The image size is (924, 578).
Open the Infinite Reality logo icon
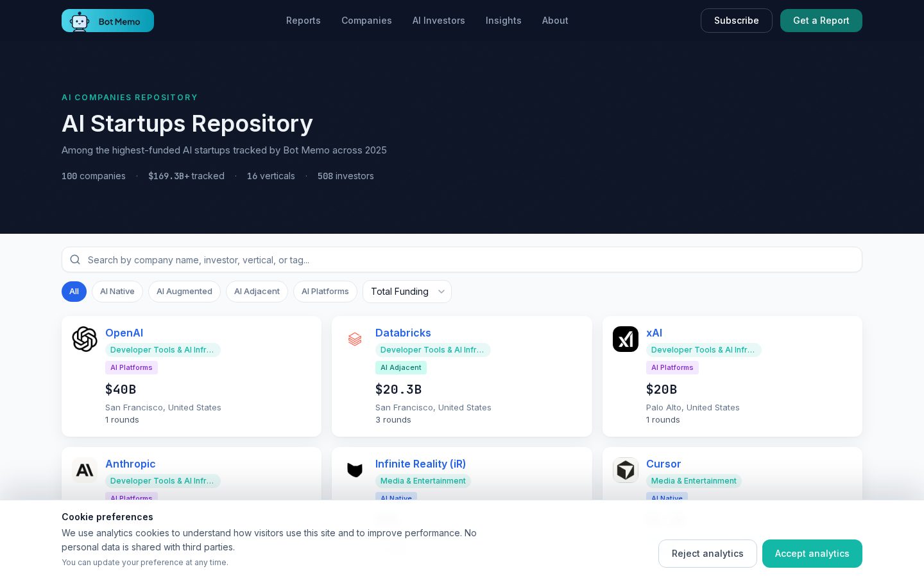click(355, 470)
